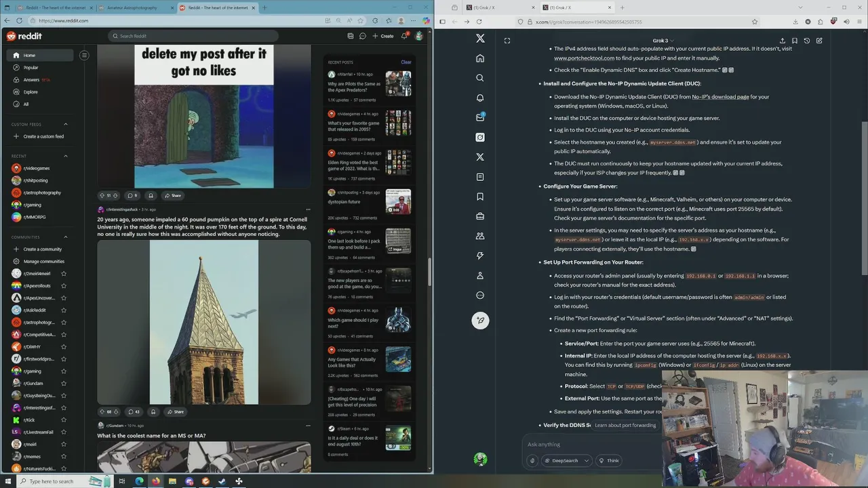Favorite r/AskReddit with its star
868x488 pixels.
64,310
